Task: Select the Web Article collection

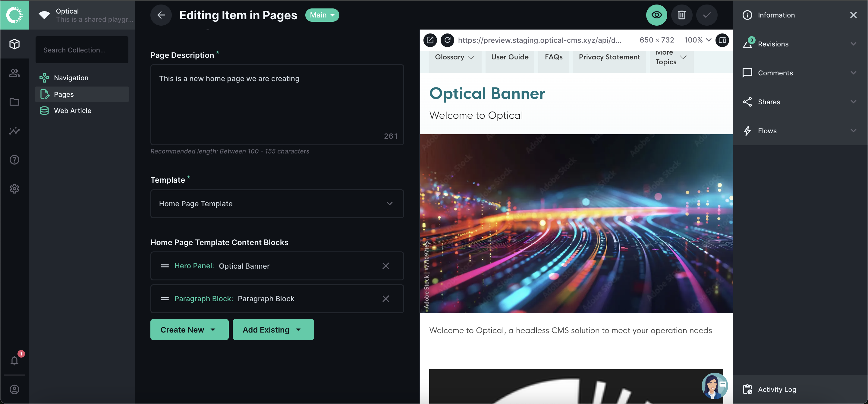Action: tap(72, 110)
